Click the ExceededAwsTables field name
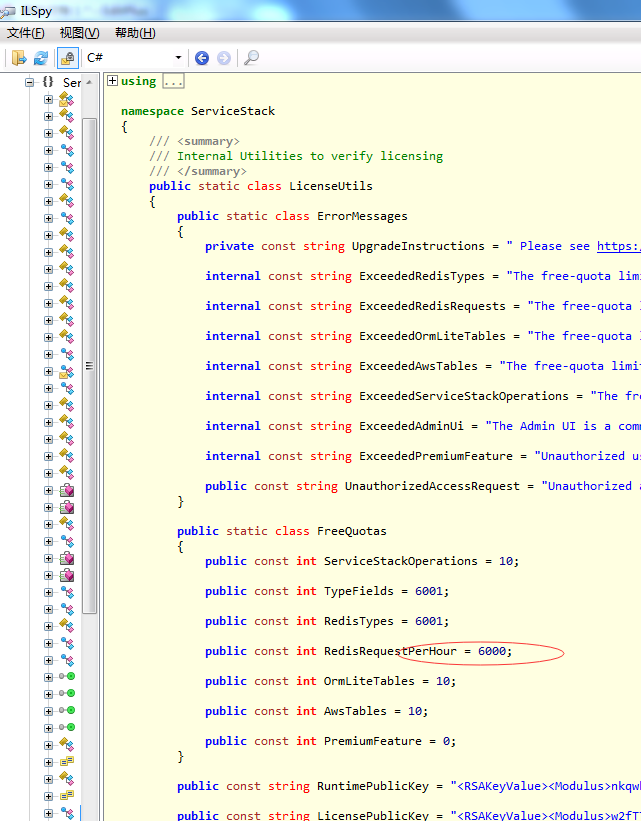 tap(418, 366)
